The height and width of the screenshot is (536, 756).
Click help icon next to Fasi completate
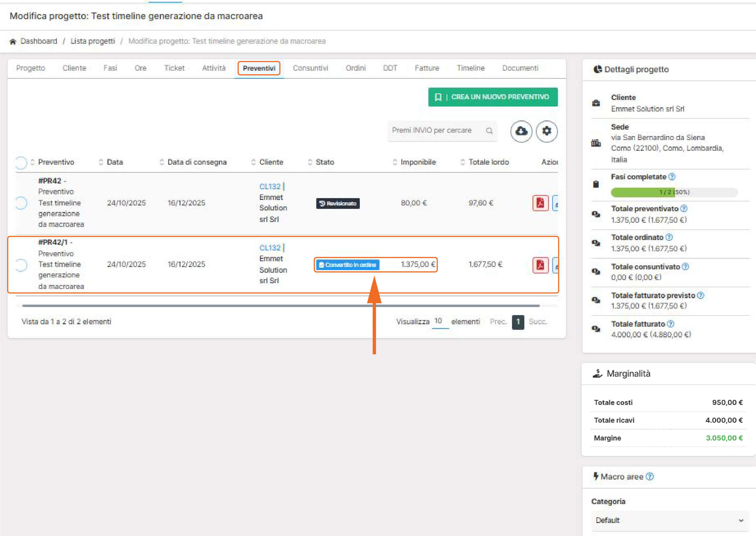672,177
